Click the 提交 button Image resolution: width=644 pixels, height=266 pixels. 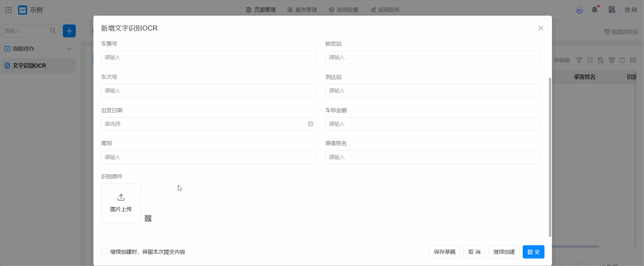pyautogui.click(x=533, y=252)
